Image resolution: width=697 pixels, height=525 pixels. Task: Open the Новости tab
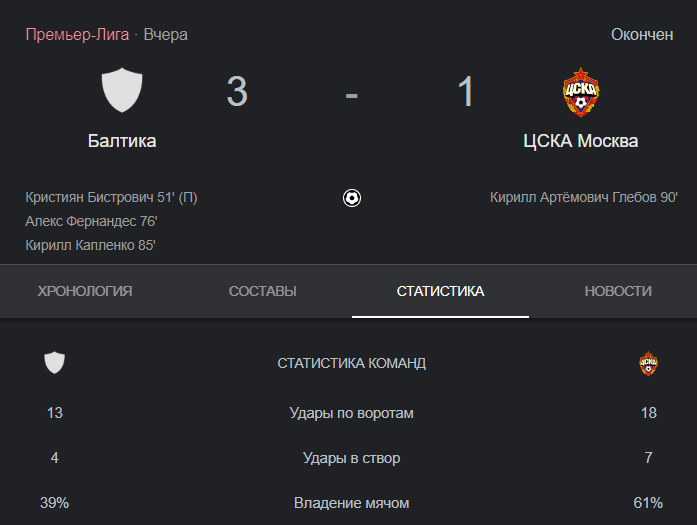618,291
